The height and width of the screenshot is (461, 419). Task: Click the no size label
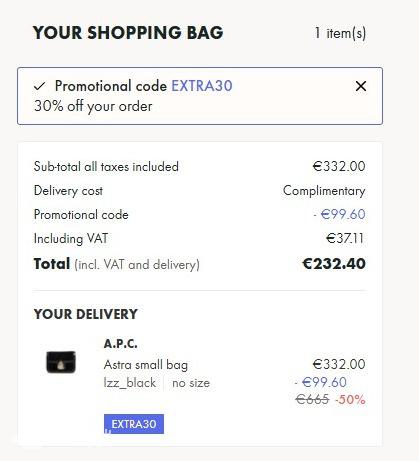pyautogui.click(x=191, y=383)
